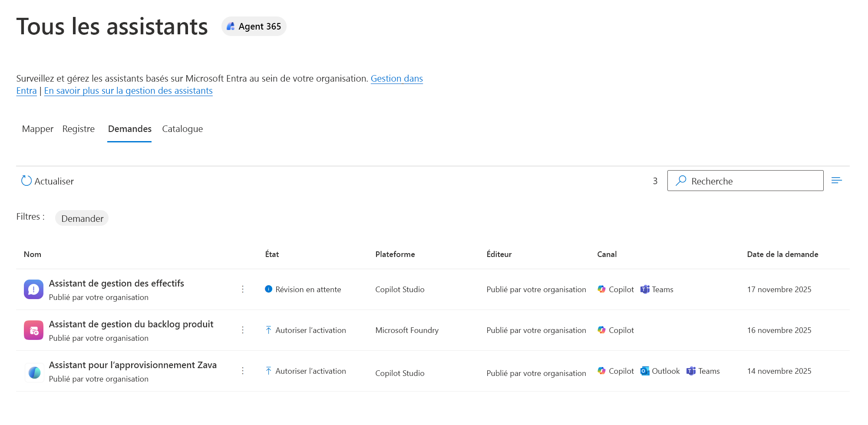Open more options for Assistant de gestion des effectifs
Screen dimensions: 868x425
point(243,289)
